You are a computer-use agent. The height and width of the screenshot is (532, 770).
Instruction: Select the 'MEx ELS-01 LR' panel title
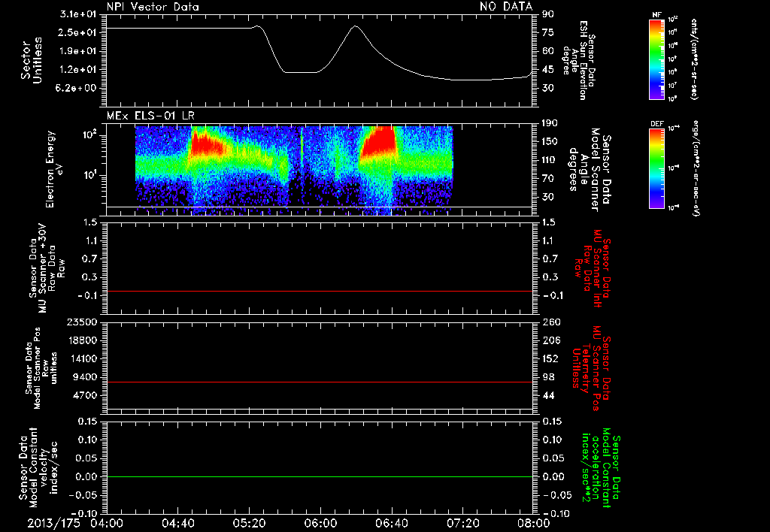(150, 116)
